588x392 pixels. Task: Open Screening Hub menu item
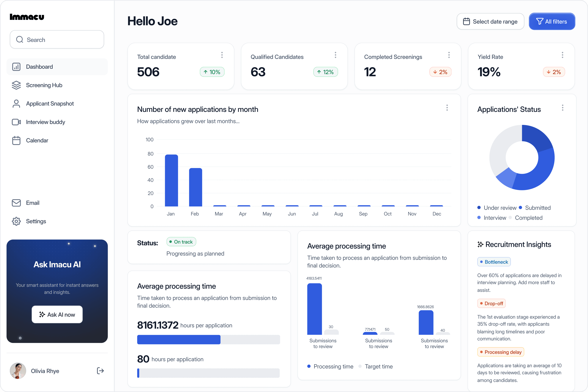(57, 85)
